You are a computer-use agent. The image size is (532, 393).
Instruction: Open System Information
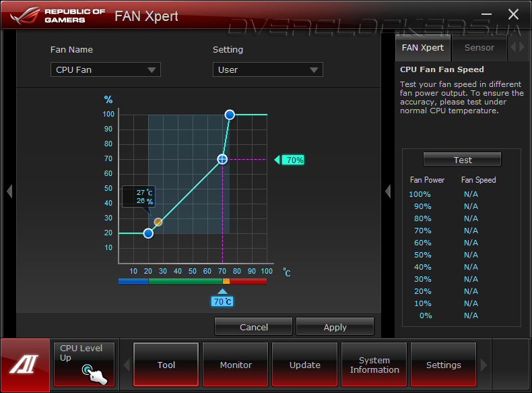374,365
